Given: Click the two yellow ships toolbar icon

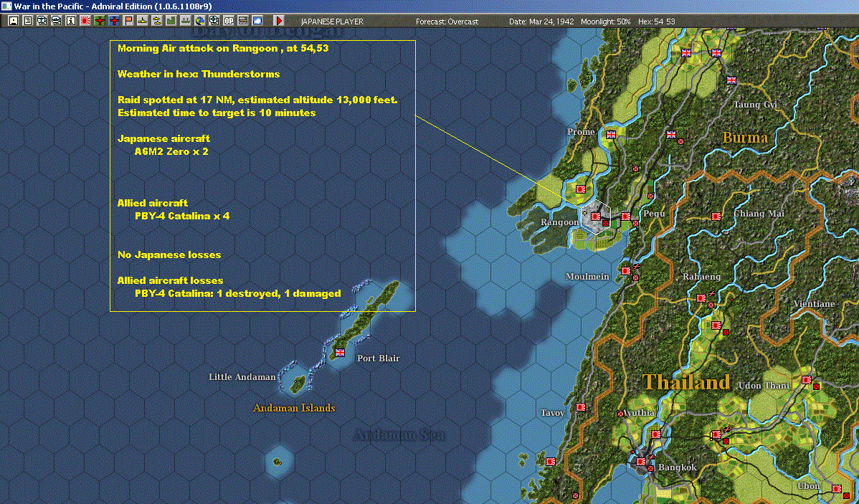Looking at the screenshot, I should click(x=157, y=21).
